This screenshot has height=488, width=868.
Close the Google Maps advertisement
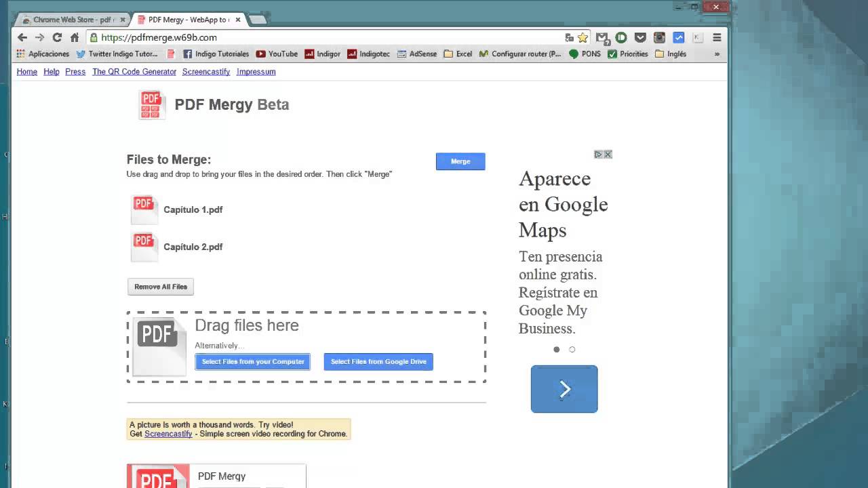[608, 155]
